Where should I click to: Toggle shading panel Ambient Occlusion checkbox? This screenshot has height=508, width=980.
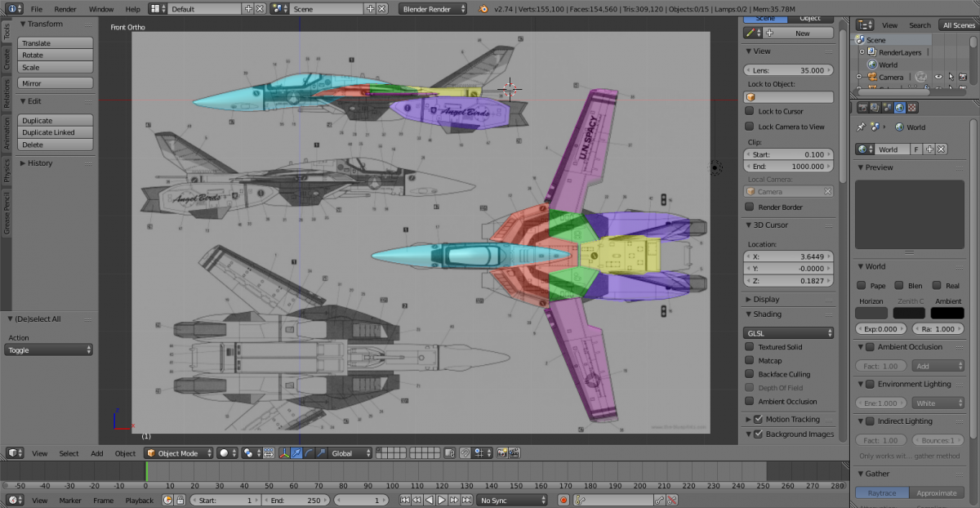click(750, 401)
